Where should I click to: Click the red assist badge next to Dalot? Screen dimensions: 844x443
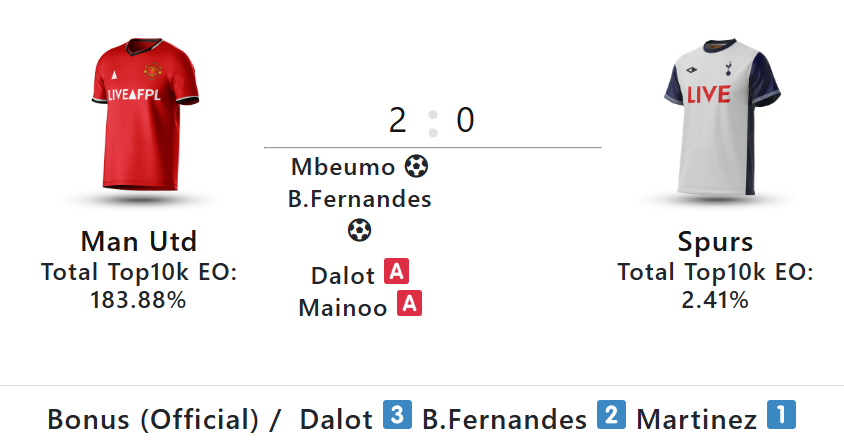coord(396,272)
